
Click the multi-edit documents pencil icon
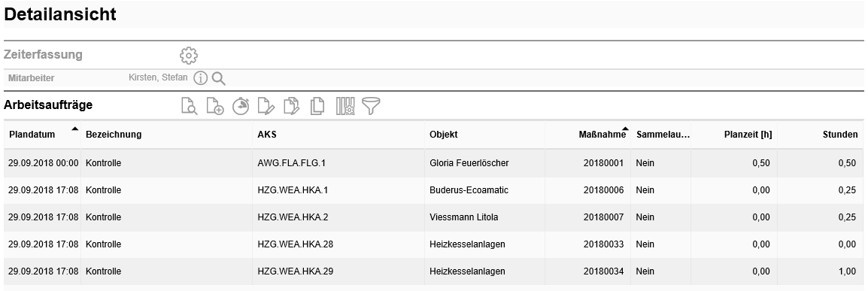coord(292,106)
